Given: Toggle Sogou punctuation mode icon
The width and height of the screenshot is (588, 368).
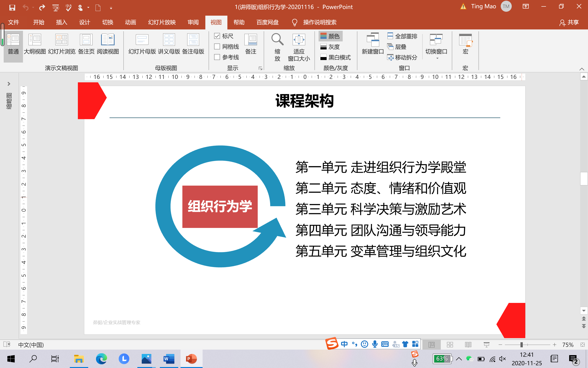Looking at the screenshot, I should click(354, 344).
